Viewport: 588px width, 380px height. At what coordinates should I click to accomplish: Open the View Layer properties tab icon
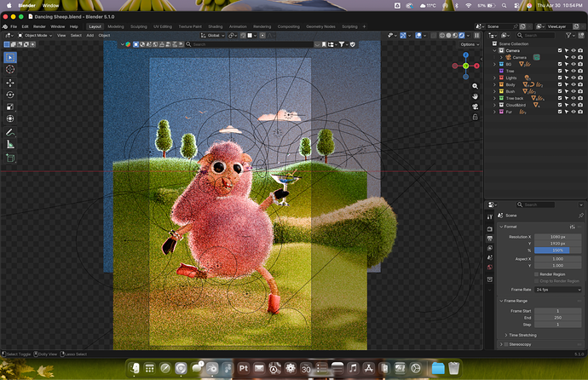point(490,248)
